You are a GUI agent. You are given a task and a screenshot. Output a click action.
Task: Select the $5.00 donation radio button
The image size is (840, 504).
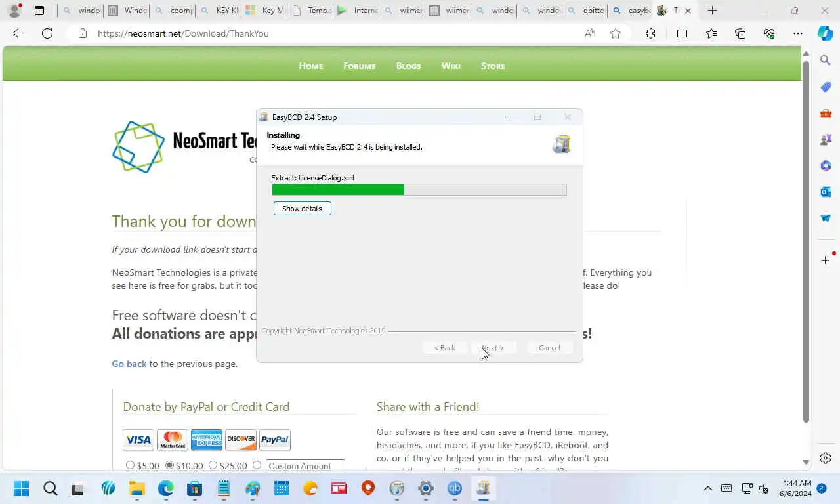click(130, 465)
